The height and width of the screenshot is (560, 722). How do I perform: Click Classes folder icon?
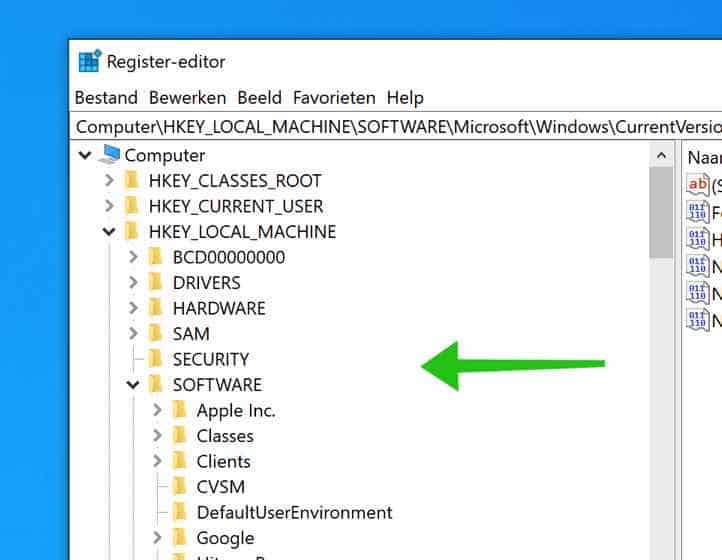[180, 436]
